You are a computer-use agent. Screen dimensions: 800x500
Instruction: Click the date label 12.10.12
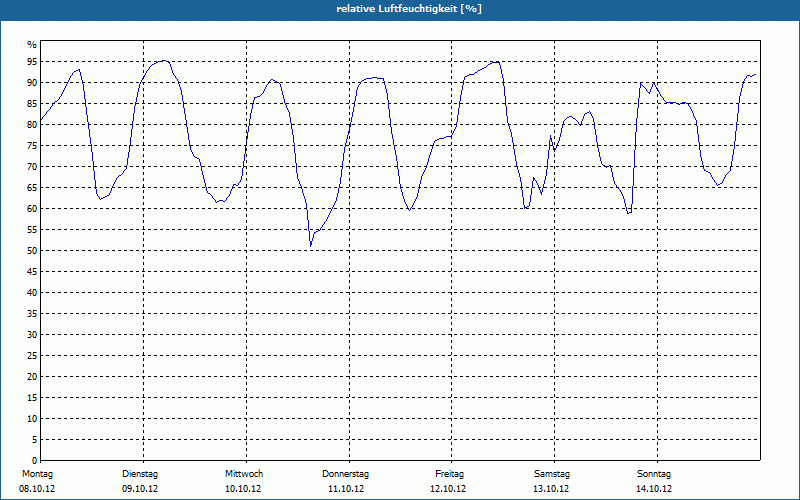point(448,489)
